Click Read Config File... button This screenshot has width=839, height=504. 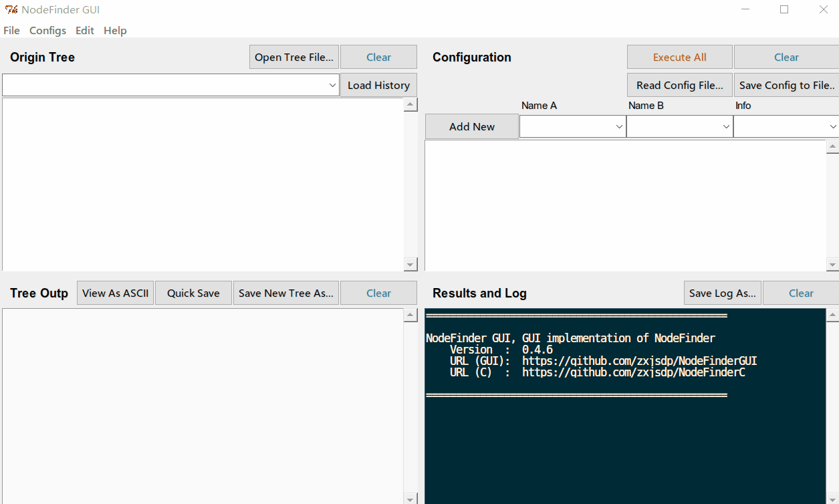coord(679,86)
